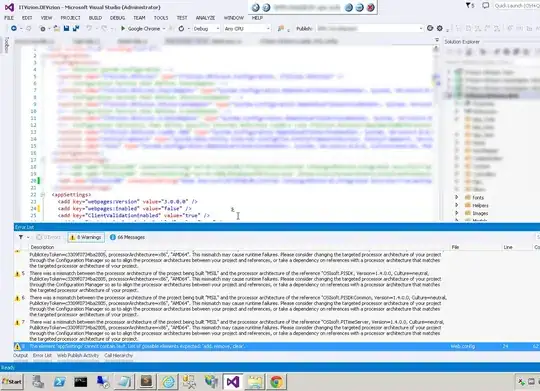
Task: Collapse the appSettings section in editor
Action: click(x=43, y=195)
